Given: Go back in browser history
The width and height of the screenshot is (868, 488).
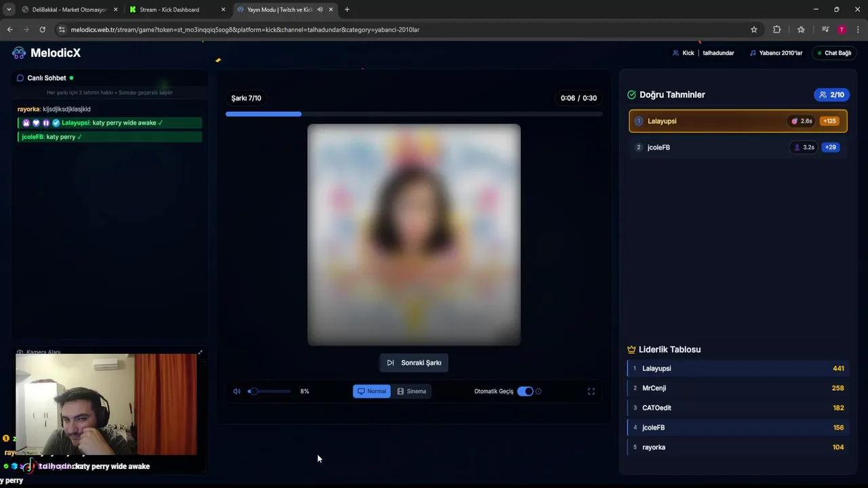Looking at the screenshot, I should [9, 30].
